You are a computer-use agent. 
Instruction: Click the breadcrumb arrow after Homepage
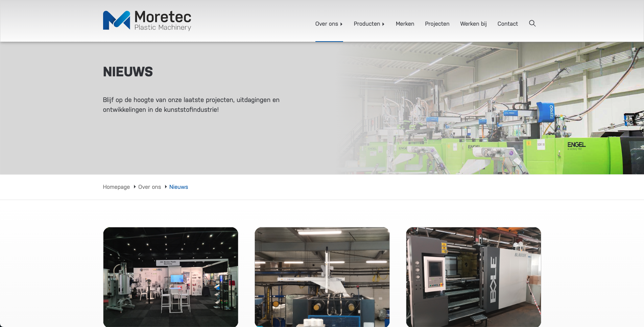click(135, 187)
